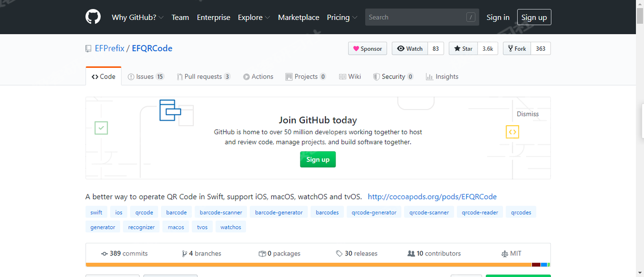Open the Pull requests tab
Image resolution: width=644 pixels, height=277 pixels.
click(x=204, y=76)
